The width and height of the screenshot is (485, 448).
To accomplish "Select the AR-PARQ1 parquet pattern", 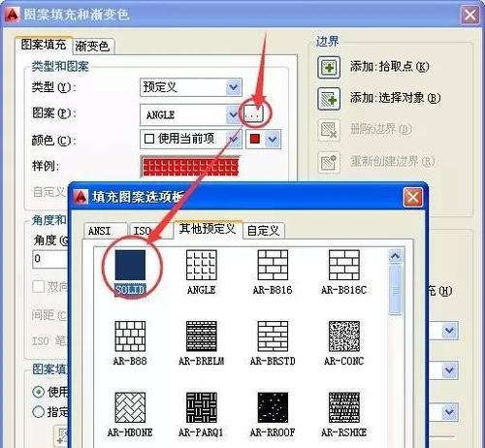I will (201, 408).
